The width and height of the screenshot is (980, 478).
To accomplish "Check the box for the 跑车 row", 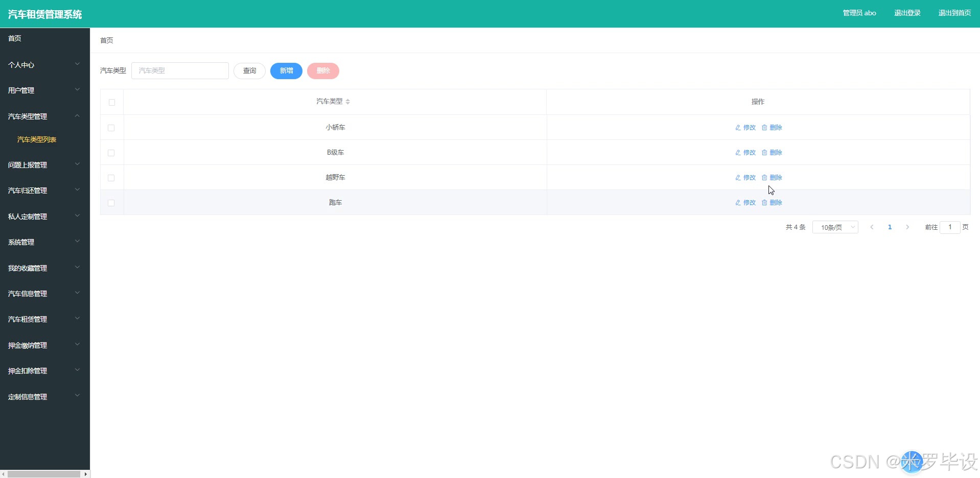I will pos(111,203).
